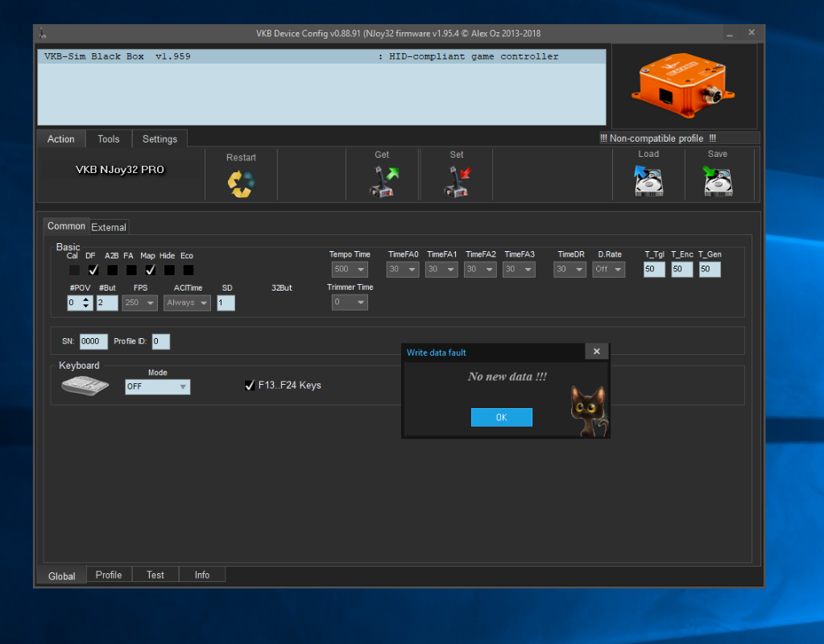Close the VKB Device Config window
This screenshot has width=824, height=644.
coord(752,32)
